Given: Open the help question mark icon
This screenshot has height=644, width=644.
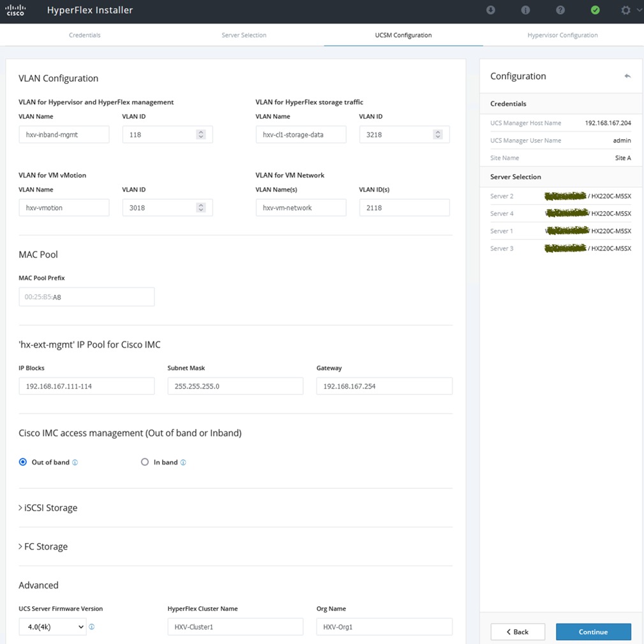Looking at the screenshot, I should [x=560, y=10].
